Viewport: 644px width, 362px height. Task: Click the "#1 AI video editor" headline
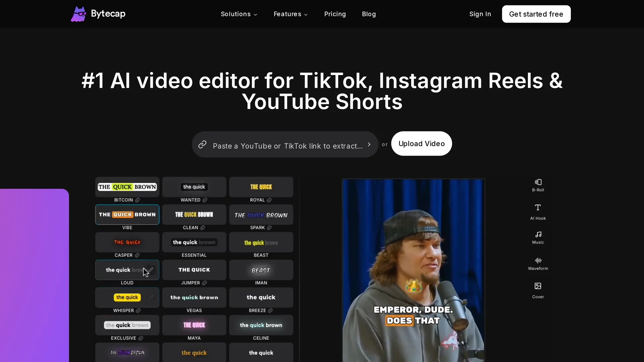322,91
